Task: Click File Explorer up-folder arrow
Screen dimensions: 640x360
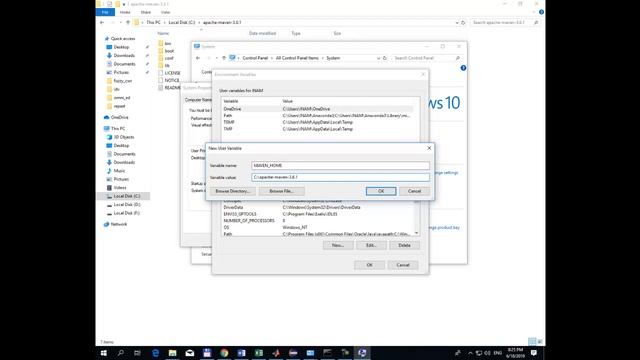Action: (128, 22)
